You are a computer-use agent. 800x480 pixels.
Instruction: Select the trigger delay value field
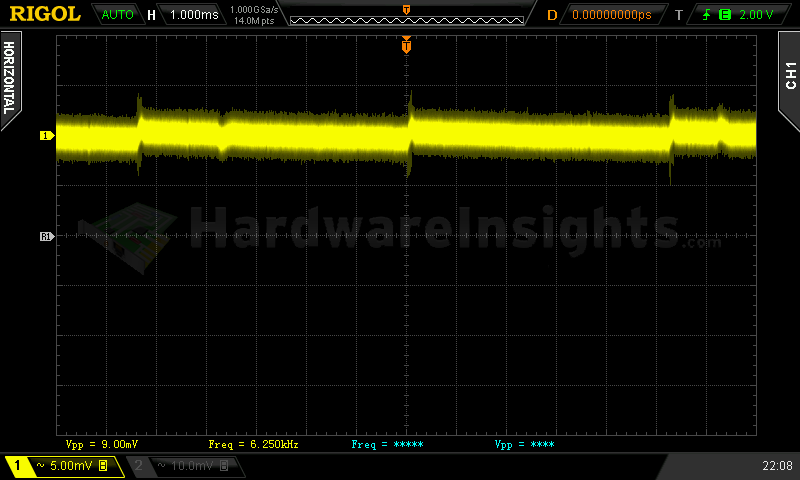pos(611,15)
